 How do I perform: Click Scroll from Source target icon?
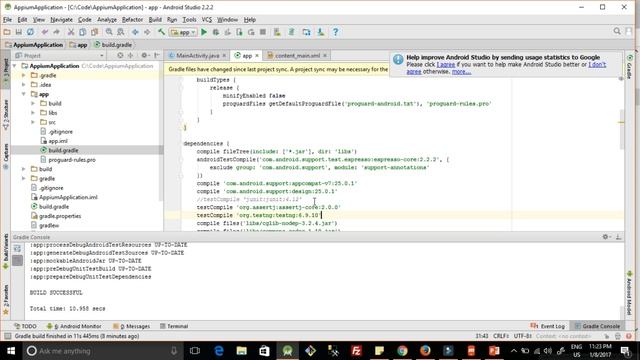(x=120, y=55)
